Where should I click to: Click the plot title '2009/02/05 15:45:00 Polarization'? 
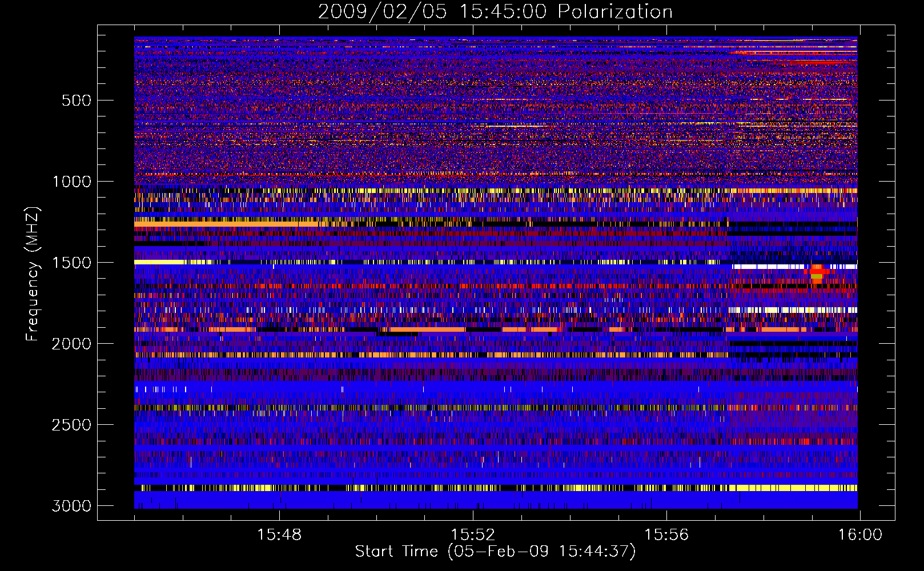[495, 12]
